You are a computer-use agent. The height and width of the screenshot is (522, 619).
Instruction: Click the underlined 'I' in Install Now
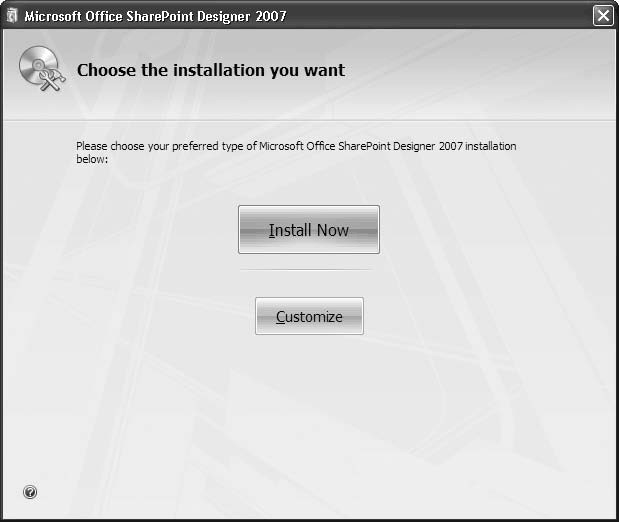(x=271, y=230)
